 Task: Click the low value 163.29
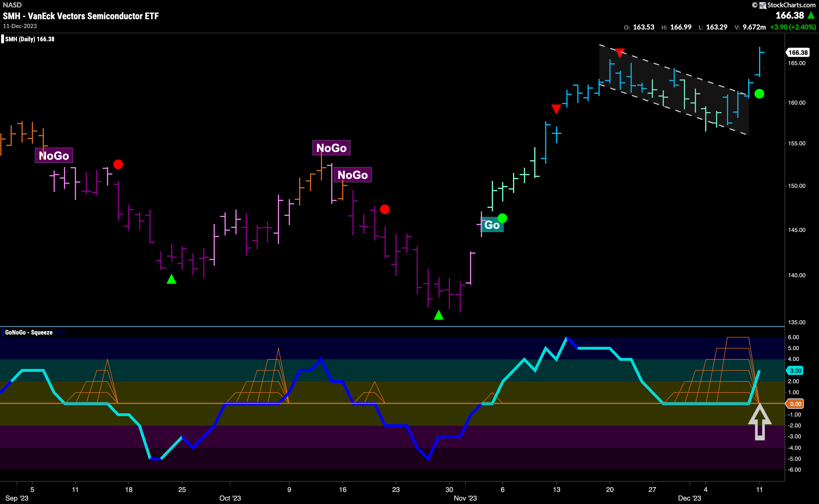[x=717, y=27]
